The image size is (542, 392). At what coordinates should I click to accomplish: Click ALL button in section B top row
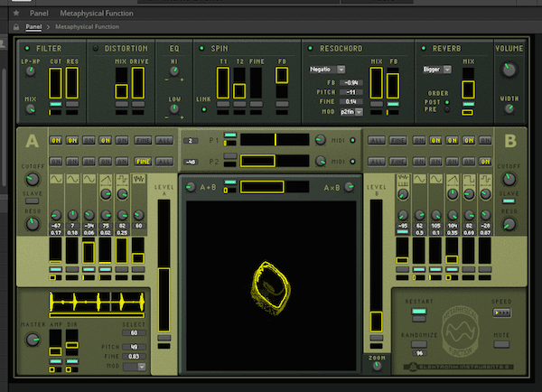(x=377, y=140)
